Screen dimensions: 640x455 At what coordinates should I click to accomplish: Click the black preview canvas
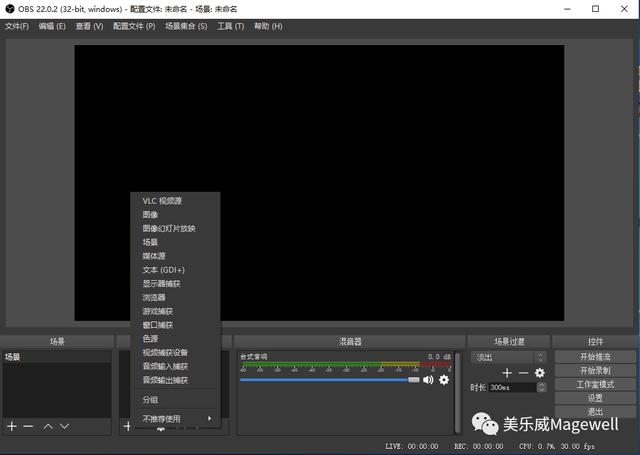pos(319,183)
